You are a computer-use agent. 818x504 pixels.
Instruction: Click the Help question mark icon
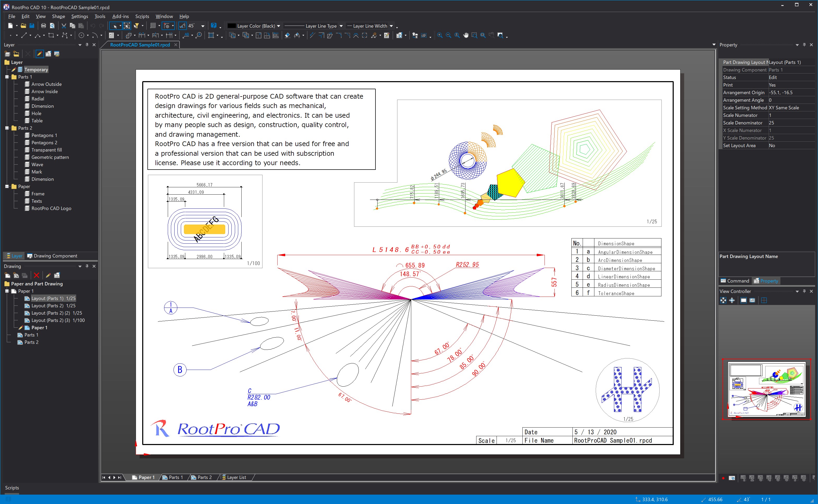pos(214,26)
